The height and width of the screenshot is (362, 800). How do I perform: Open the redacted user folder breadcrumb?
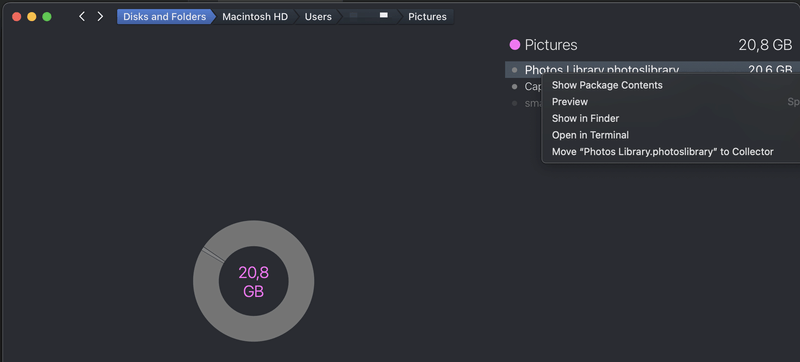368,17
